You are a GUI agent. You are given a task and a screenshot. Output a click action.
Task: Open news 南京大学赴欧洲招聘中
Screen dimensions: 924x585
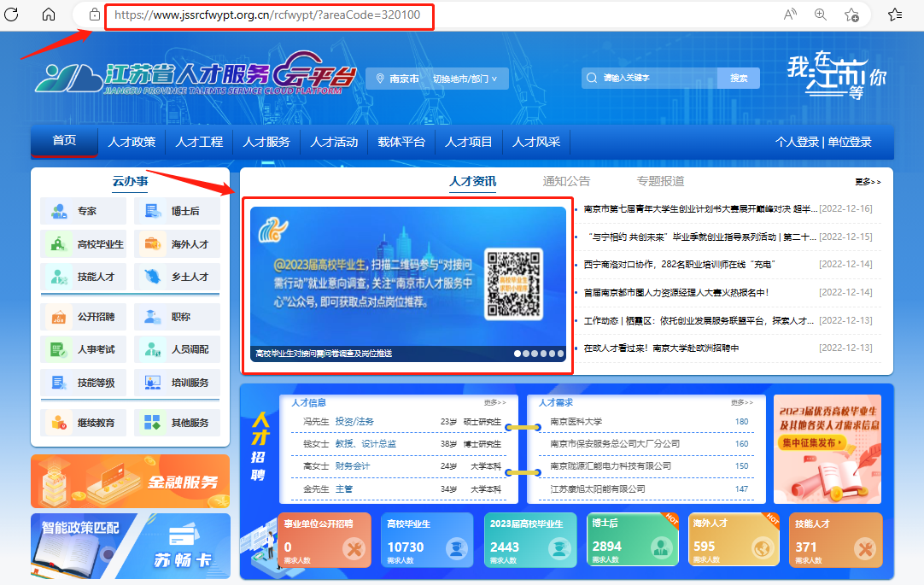[661, 348]
